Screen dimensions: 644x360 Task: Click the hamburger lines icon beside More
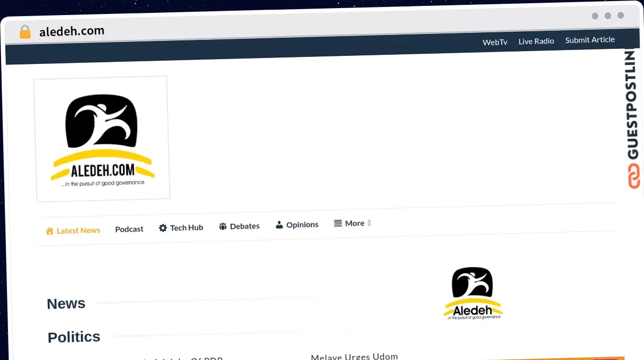338,223
